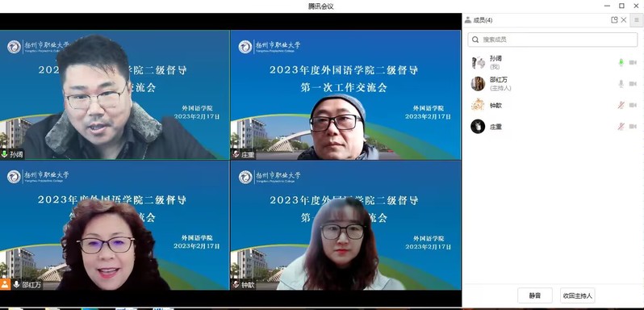Click 邵红万's microphone icon in member list
The width and height of the screenshot is (644, 310).
[621, 84]
